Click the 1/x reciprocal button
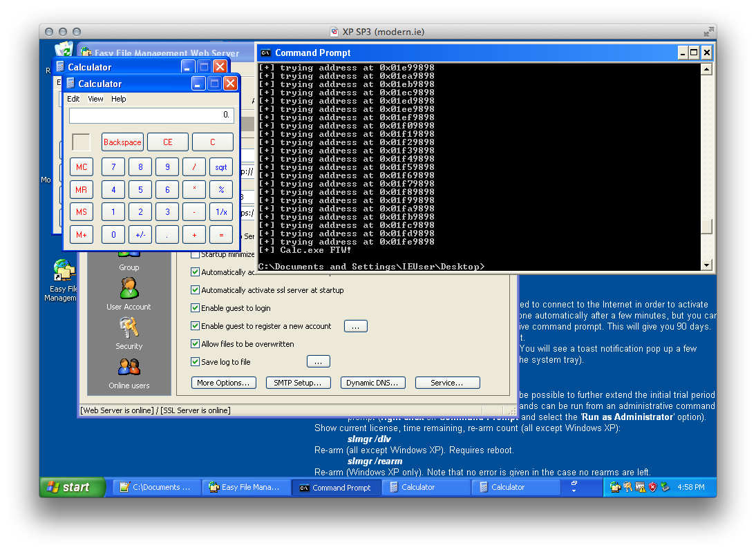Image resolution: width=756 pixels, height=552 pixels. 221,212
